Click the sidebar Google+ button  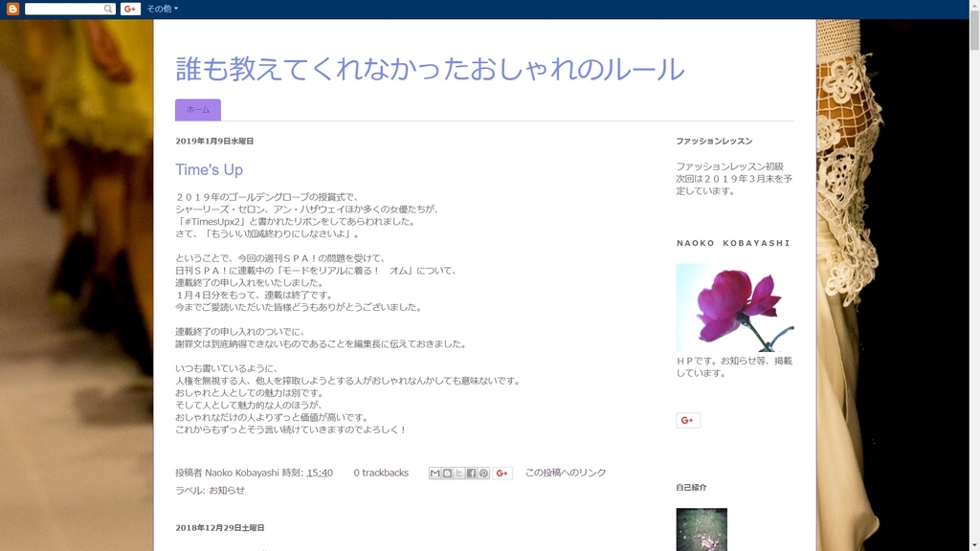(688, 421)
